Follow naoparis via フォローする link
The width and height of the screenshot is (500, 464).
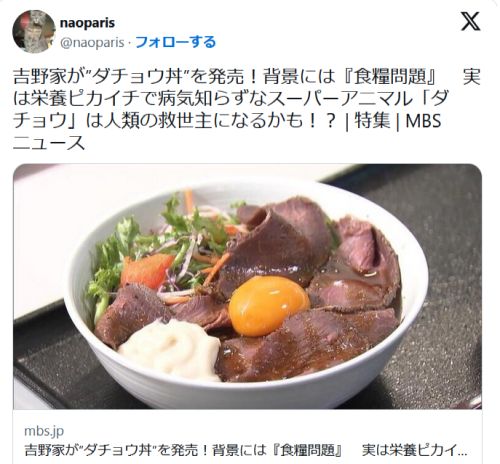(x=176, y=42)
